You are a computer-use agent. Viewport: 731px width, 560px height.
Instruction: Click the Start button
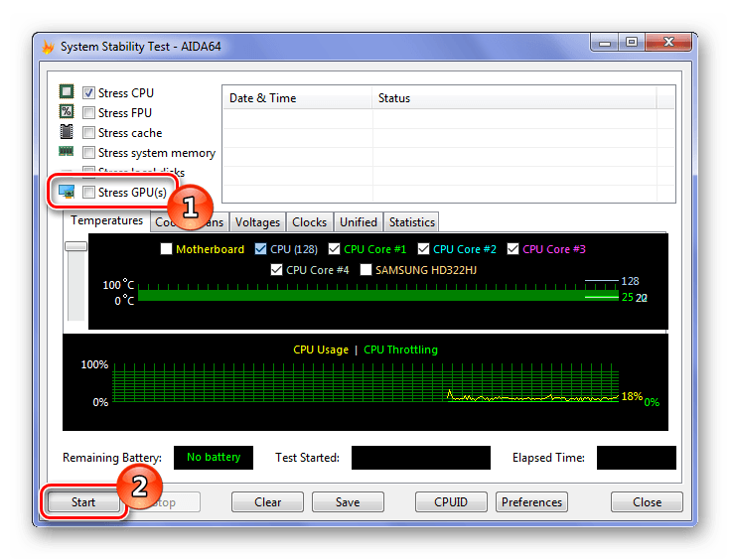tap(83, 501)
